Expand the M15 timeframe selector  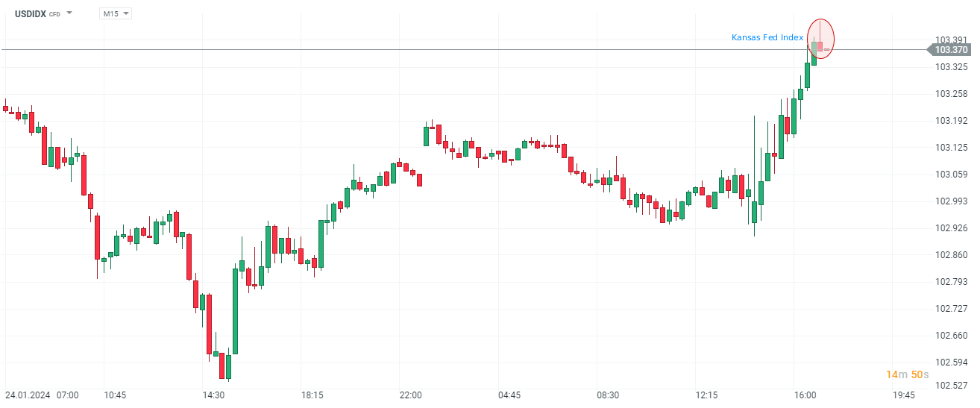pyautogui.click(x=116, y=13)
